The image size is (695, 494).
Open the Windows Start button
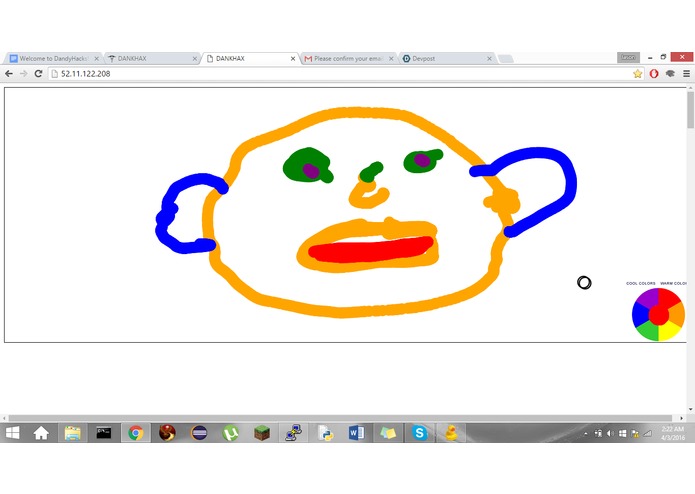12,433
